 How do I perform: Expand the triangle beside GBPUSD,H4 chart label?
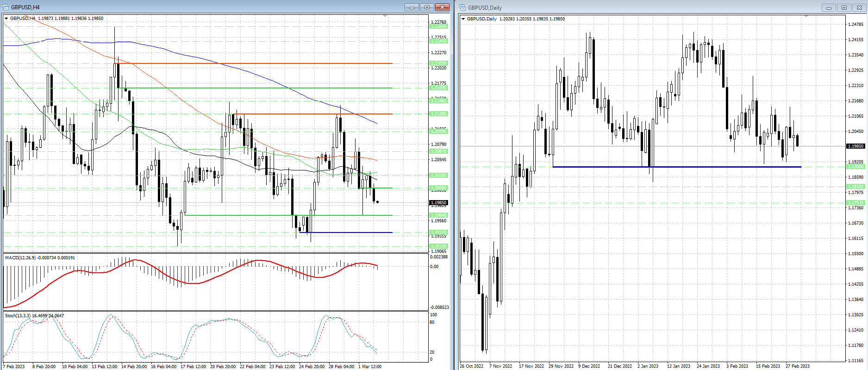click(6, 19)
